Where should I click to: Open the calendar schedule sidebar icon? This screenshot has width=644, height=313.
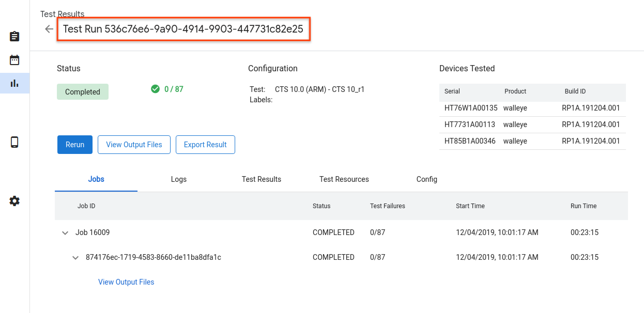coord(14,60)
